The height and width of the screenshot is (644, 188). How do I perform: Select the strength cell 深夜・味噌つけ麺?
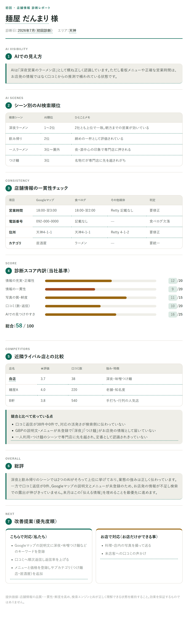click(x=142, y=379)
